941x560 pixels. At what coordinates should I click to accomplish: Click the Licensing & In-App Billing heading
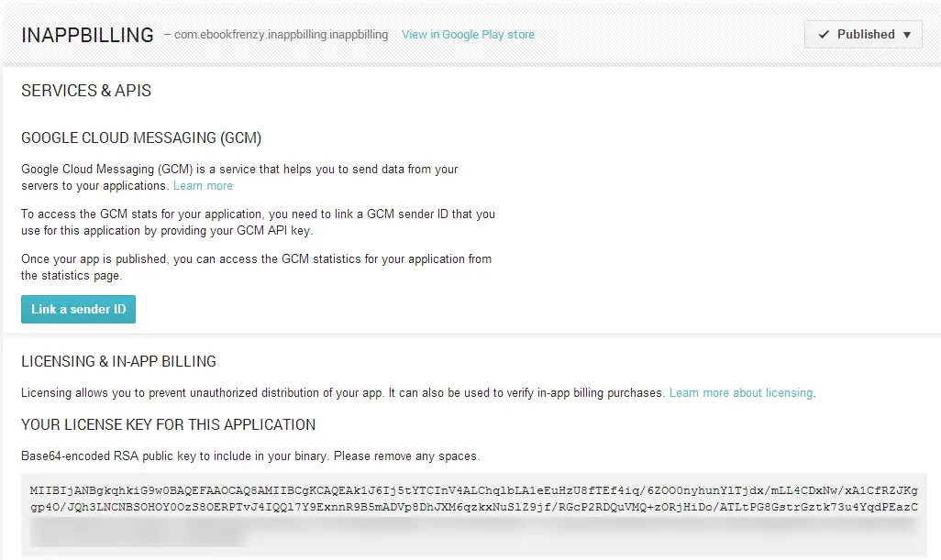118,361
